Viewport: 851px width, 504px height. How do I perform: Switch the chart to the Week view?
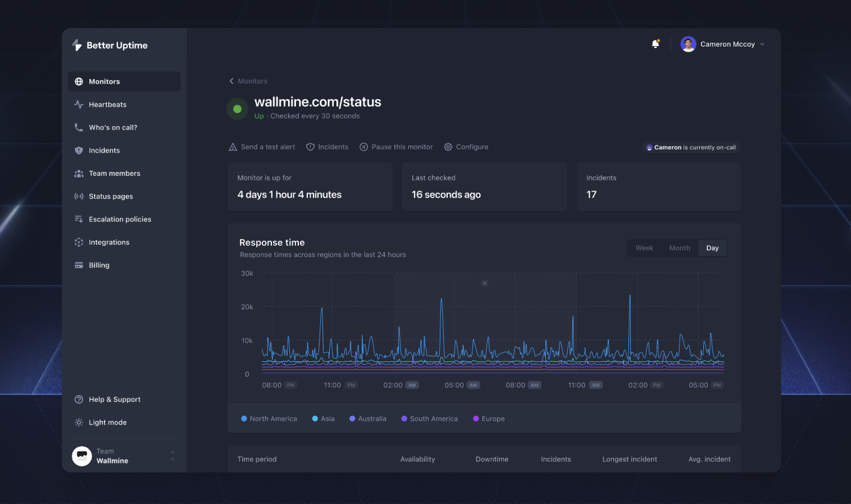pyautogui.click(x=644, y=248)
